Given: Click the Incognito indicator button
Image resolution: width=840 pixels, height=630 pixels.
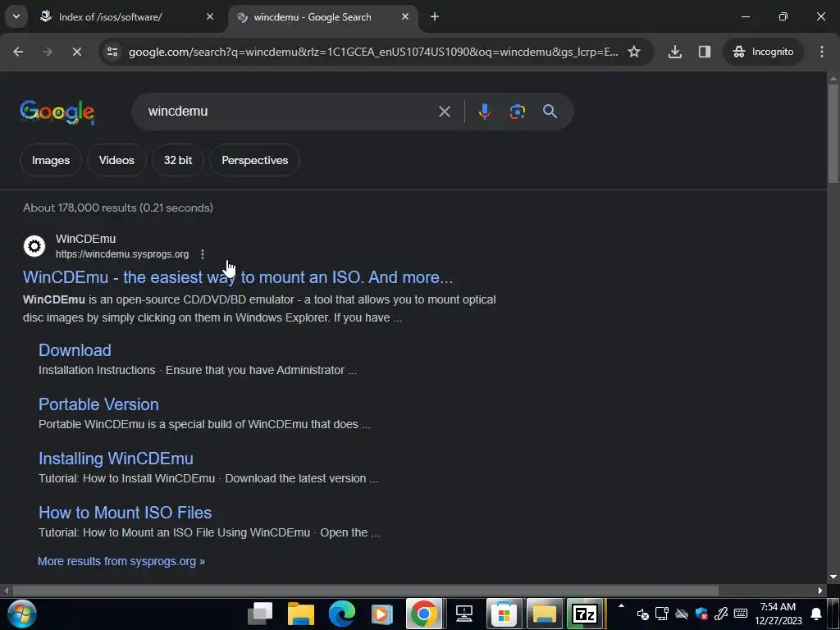Looking at the screenshot, I should click(x=764, y=52).
